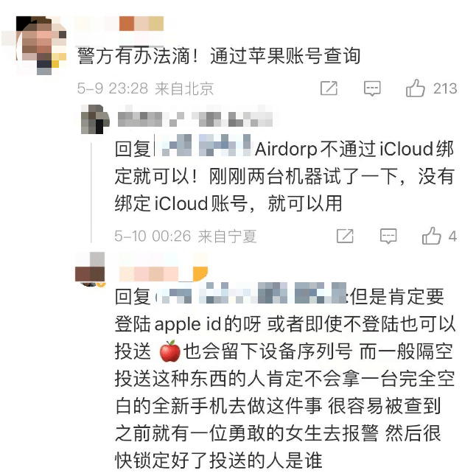The image size is (476, 473).
Task: Share the reply posted from Ningxia
Action: [x=345, y=236]
